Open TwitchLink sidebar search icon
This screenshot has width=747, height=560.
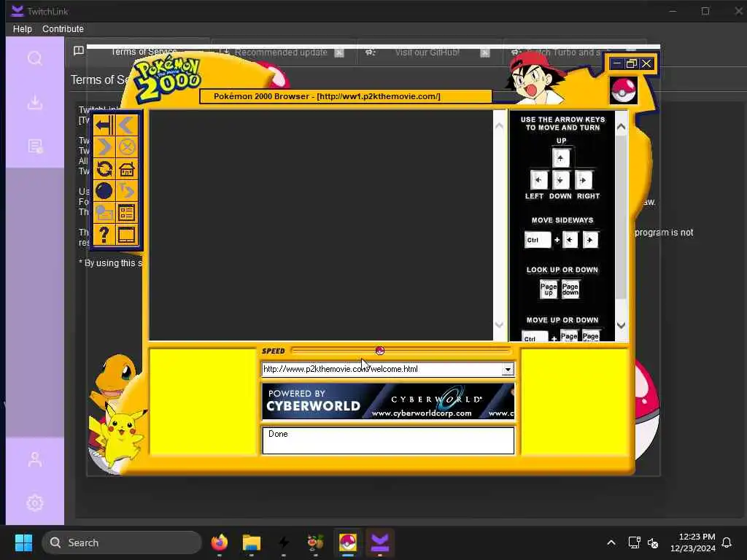point(35,58)
